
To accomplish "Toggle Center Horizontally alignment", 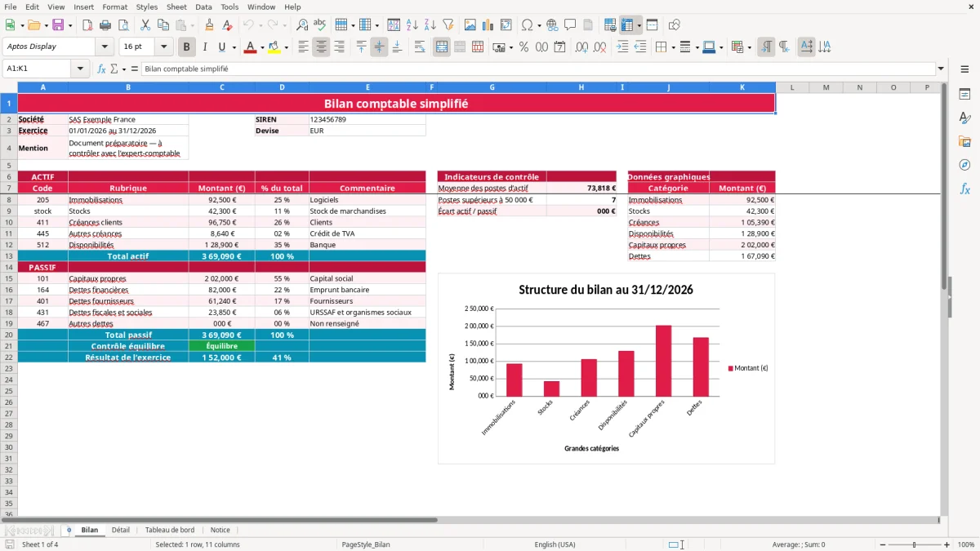I will click(x=321, y=47).
